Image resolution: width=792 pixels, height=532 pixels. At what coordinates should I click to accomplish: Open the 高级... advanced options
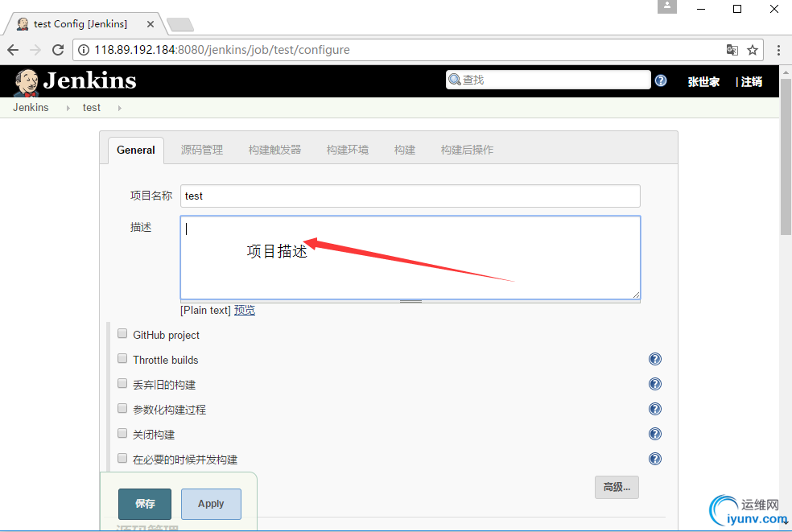point(617,487)
